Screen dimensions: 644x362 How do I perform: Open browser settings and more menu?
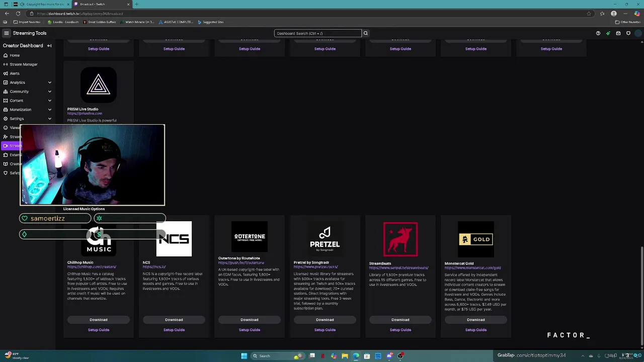click(x=625, y=14)
